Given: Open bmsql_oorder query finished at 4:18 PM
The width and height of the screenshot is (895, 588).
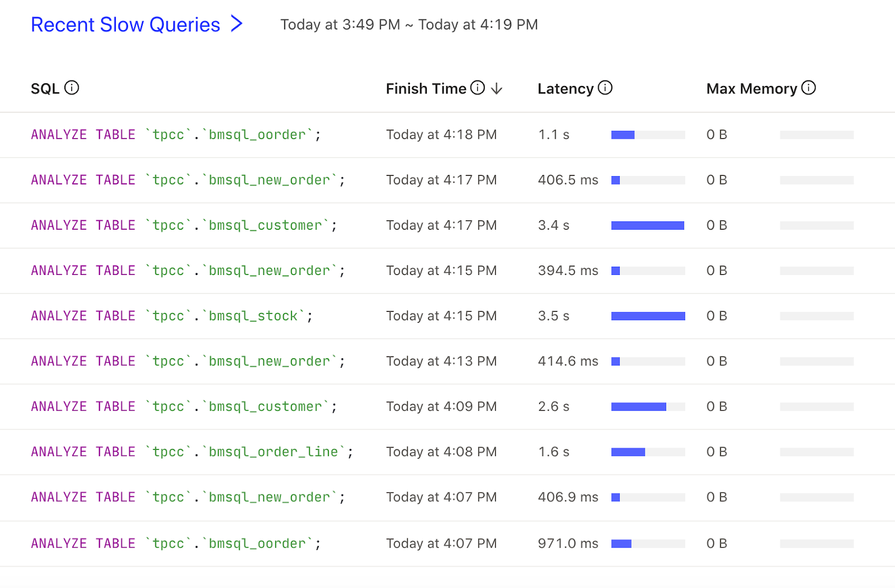Looking at the screenshot, I should pyautogui.click(x=176, y=135).
